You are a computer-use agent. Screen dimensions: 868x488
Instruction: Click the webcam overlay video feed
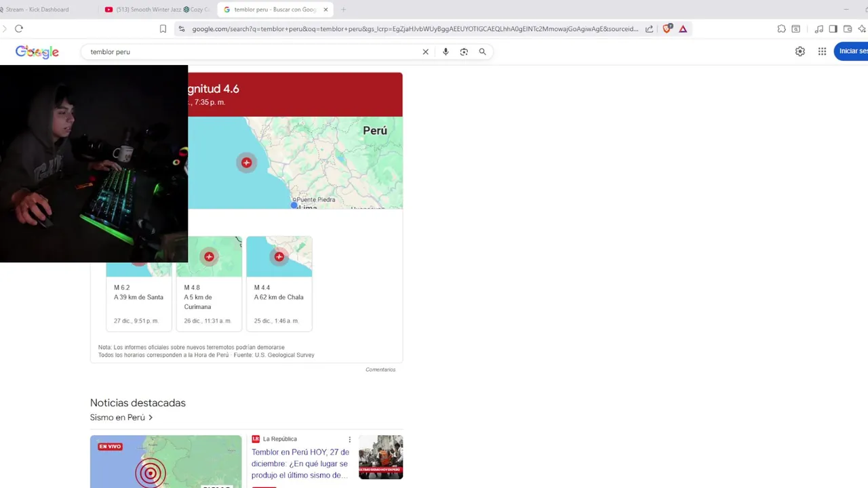[94, 163]
